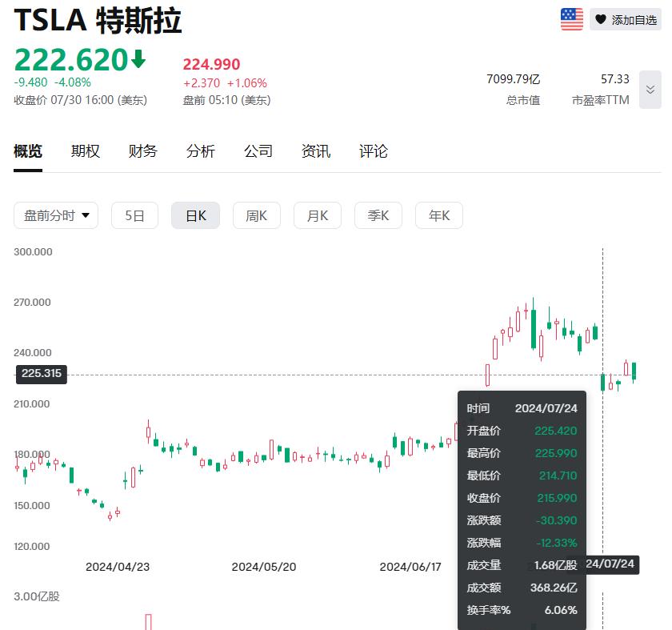The width and height of the screenshot is (672, 630).
Task: Open the 公司 tab
Action: pyautogui.click(x=258, y=151)
